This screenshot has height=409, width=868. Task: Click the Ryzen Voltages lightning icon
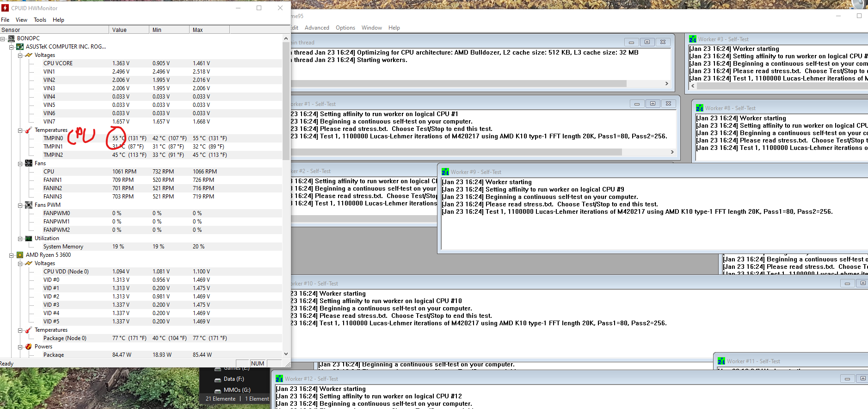29,263
